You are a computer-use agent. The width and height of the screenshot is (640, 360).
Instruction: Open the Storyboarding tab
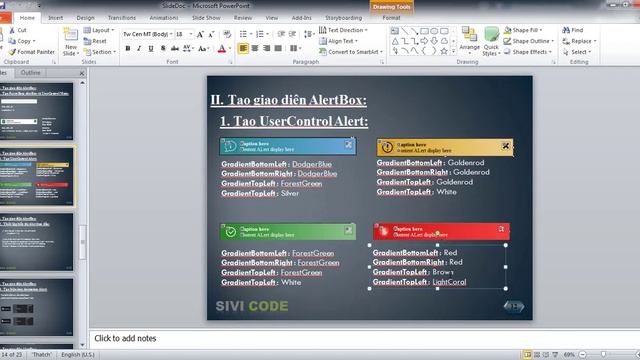coord(343,18)
